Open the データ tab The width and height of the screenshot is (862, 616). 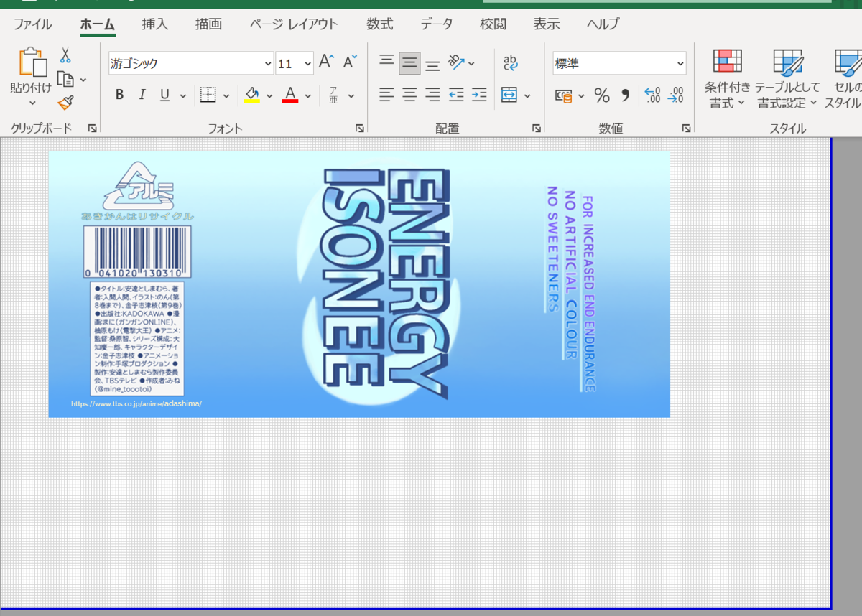pyautogui.click(x=437, y=24)
